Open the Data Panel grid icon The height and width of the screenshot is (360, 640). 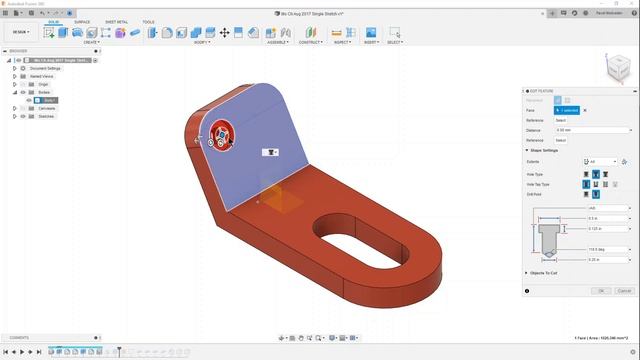(5, 13)
